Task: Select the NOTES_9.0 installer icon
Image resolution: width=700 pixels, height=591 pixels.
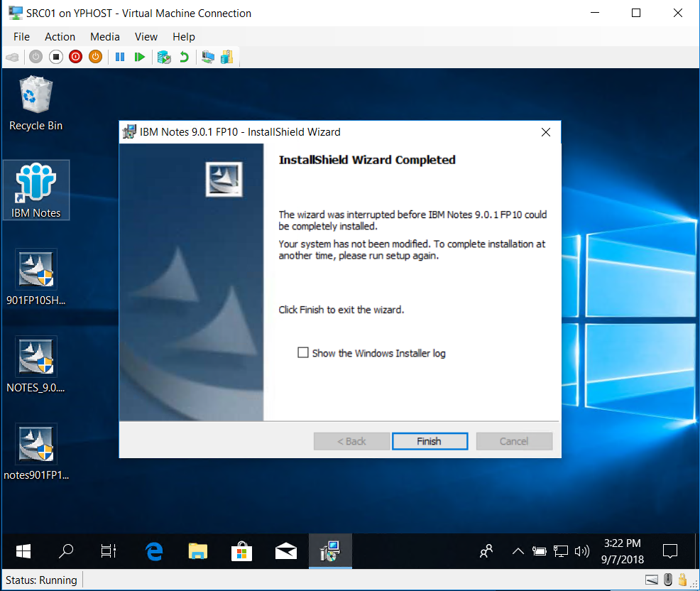Action: click(x=36, y=364)
